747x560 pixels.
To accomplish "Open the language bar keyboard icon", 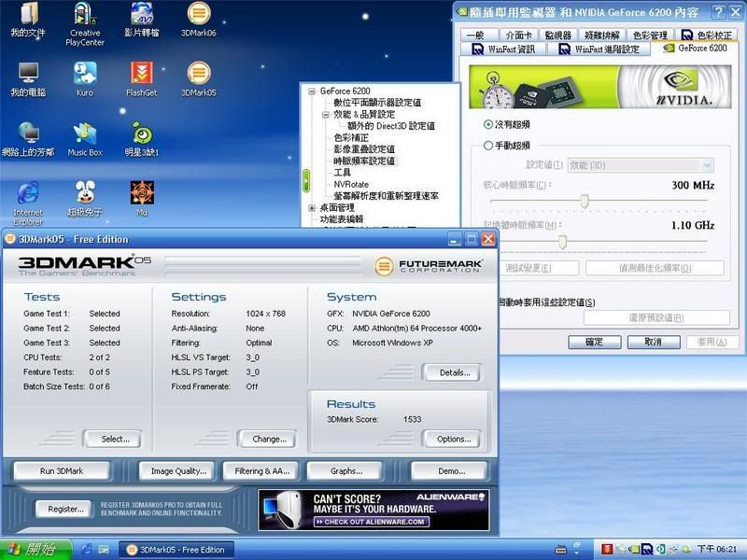I will point(561,550).
